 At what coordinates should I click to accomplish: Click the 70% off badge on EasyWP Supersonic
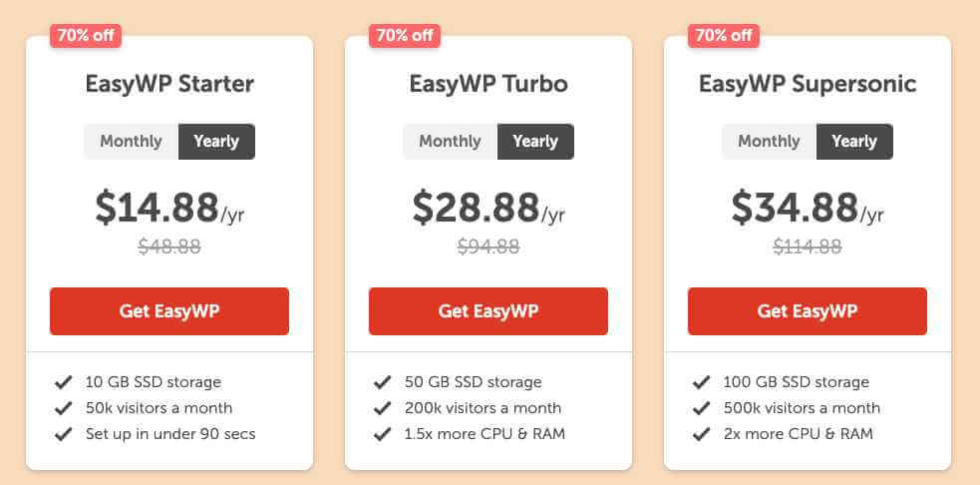(x=724, y=36)
